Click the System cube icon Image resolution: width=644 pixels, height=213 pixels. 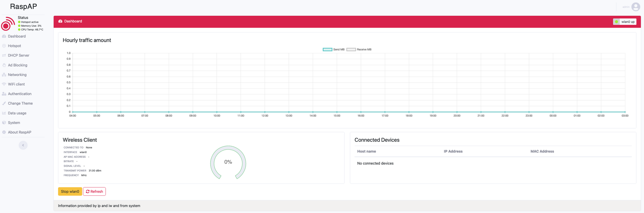coord(4,123)
